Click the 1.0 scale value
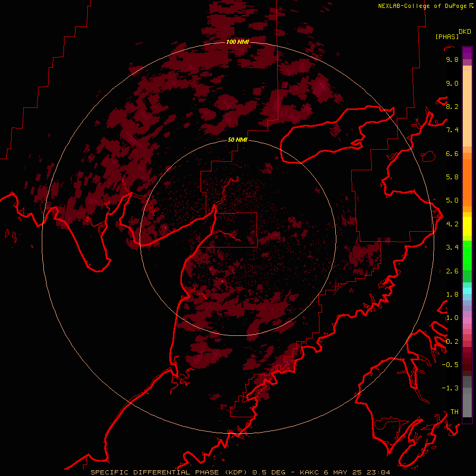Viewport: 476px width, 476px height. [x=452, y=318]
